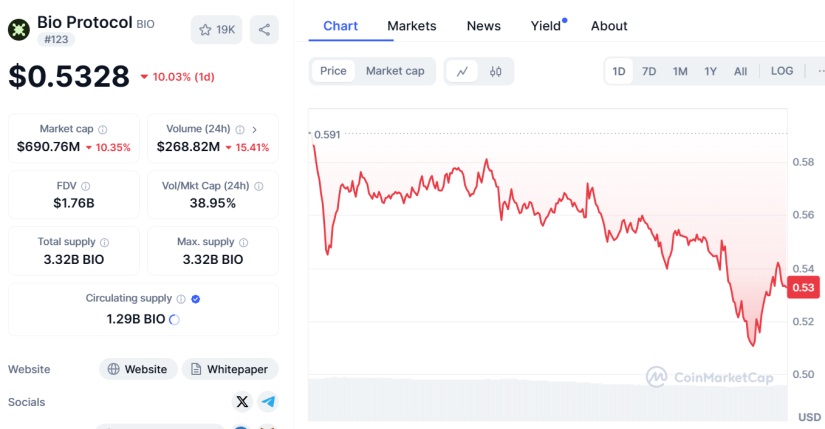Click the red current price marker
This screenshot has height=429, width=825.
coord(803,288)
